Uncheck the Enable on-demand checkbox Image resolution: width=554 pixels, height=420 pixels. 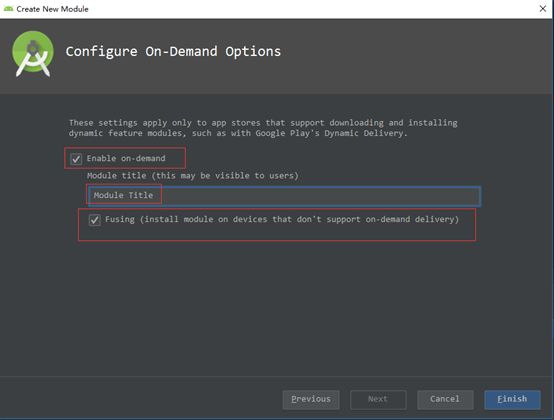pos(76,159)
